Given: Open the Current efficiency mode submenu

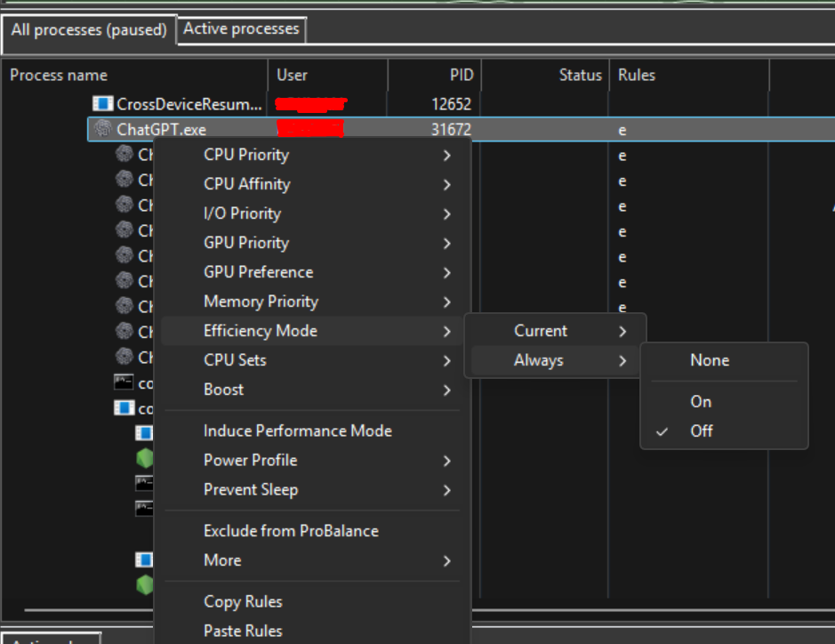Looking at the screenshot, I should click(556, 331).
